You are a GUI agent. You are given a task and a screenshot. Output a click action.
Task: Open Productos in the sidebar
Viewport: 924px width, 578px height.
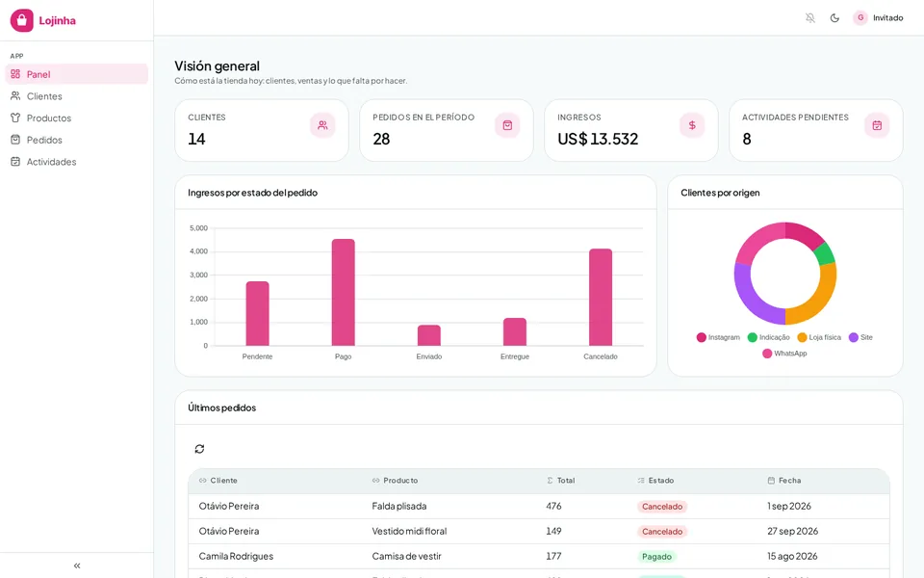[77, 118]
